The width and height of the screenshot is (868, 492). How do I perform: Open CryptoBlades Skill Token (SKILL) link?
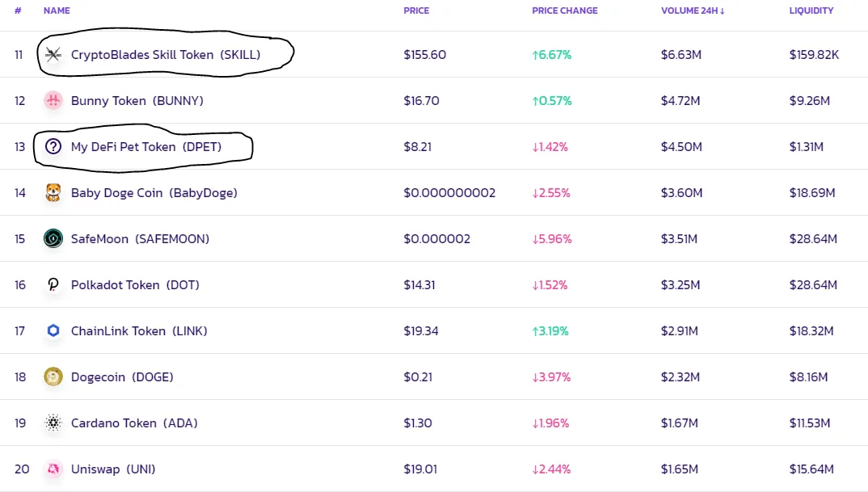[166, 55]
